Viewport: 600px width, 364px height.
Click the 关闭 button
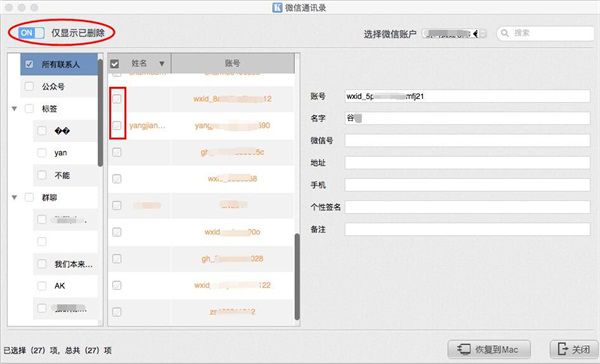pyautogui.click(x=574, y=349)
